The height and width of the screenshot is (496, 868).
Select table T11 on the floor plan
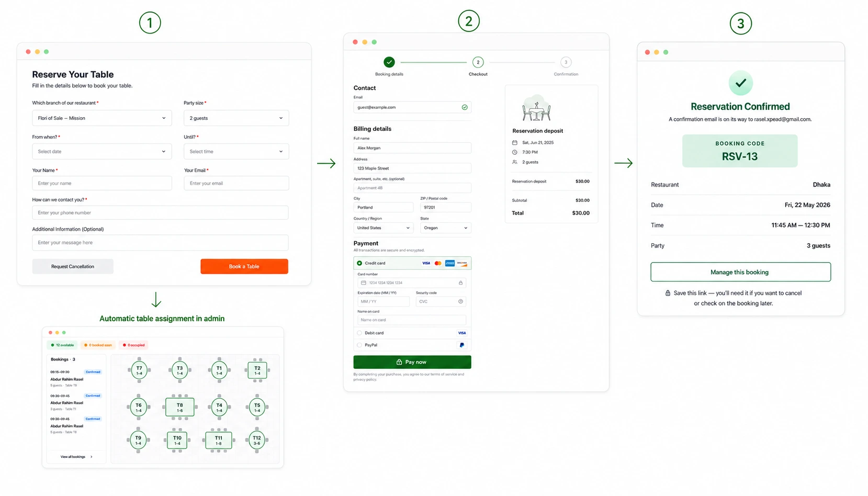coord(219,440)
